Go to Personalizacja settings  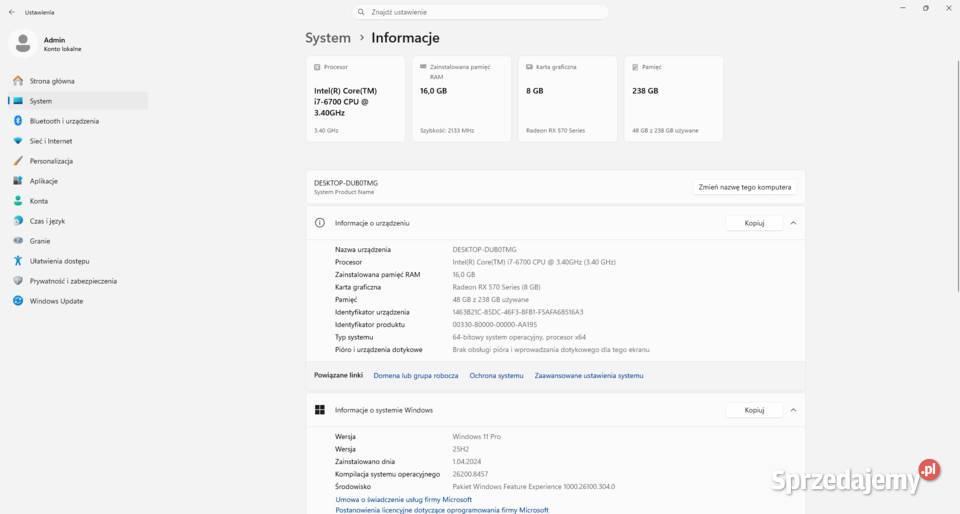(78, 161)
